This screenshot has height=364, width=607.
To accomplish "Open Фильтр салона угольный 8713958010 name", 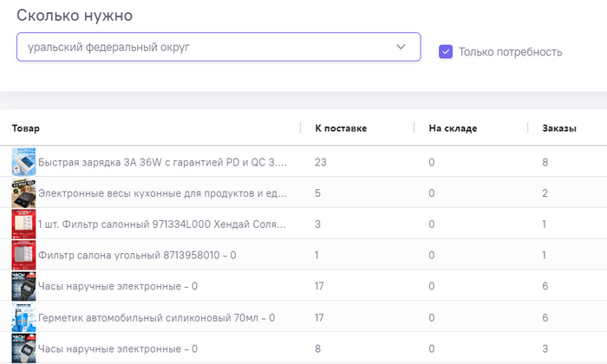I will tap(137, 256).
